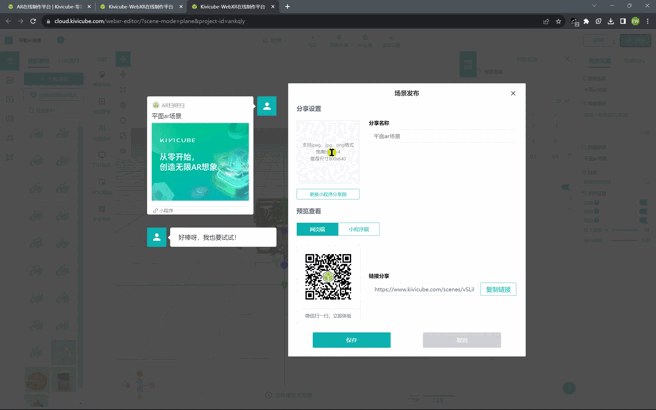Screen dimensions: 656x410
Task: Click the 复制链接 button
Action: pos(498,289)
